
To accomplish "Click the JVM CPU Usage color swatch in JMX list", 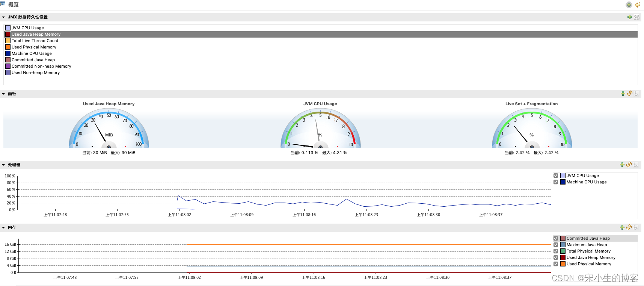I will tap(8, 28).
